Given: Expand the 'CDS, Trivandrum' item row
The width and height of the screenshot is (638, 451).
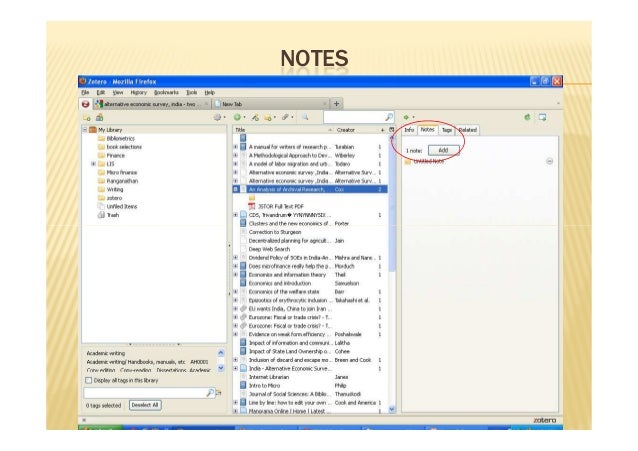Looking at the screenshot, I should click(x=236, y=215).
